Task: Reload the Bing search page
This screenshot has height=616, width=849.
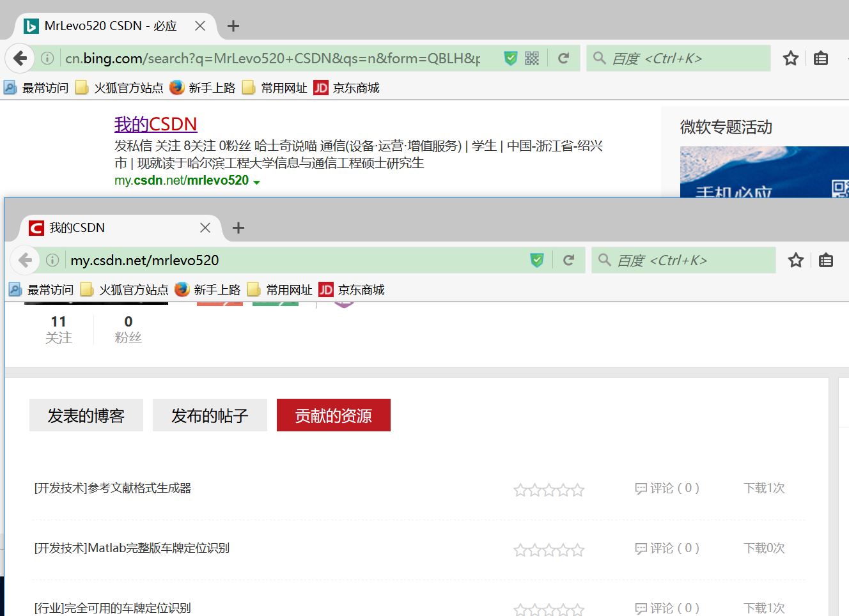Action: [563, 59]
